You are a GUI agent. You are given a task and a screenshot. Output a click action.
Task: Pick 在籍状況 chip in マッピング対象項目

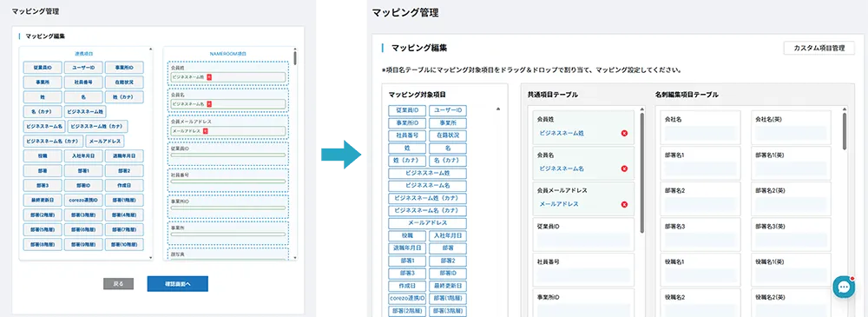[448, 135]
